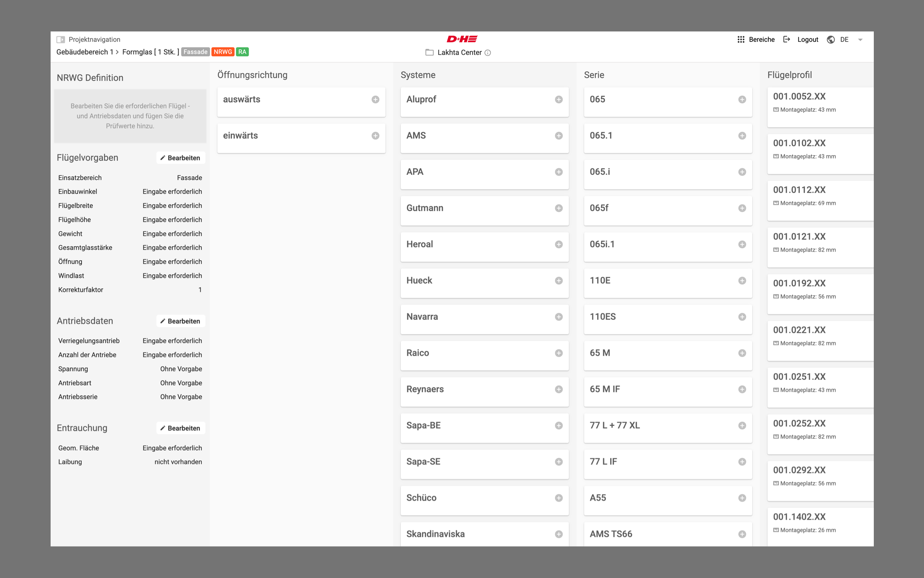Click Laibung 'nicht vorhanden' value
Viewport: 924px width, 578px height.
coord(178,462)
